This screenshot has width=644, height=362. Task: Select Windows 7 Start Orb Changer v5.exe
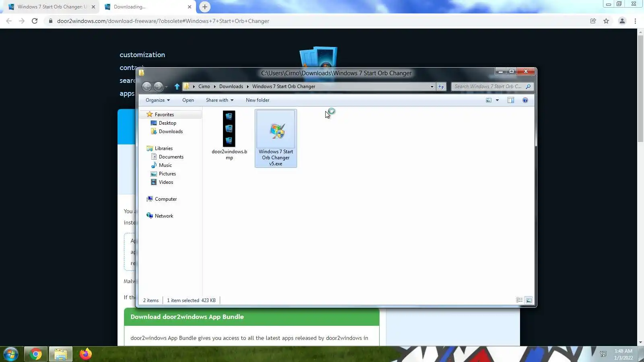(x=276, y=138)
